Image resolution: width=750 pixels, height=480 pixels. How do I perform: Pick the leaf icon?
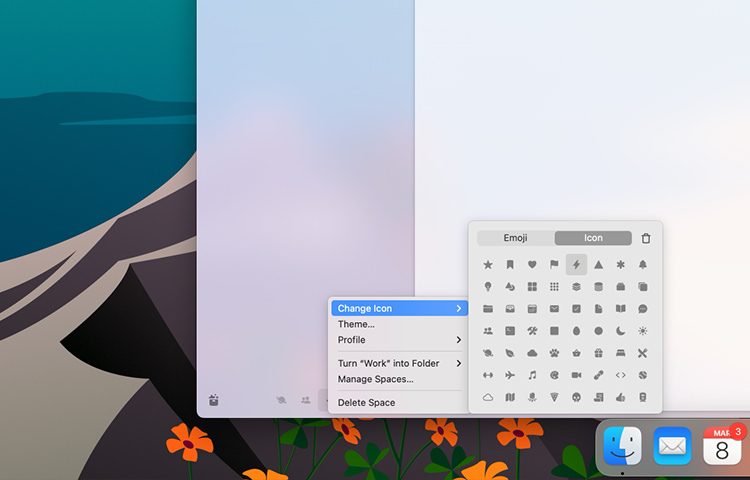(510, 353)
